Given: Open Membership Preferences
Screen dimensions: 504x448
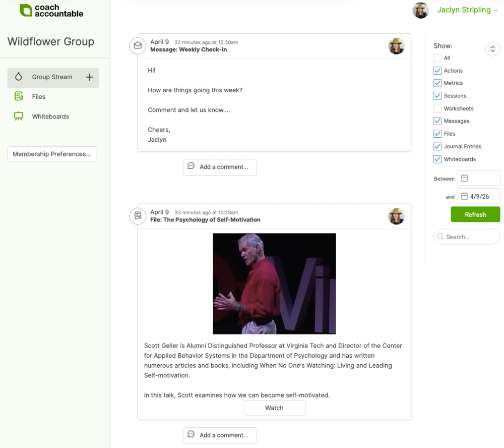Looking at the screenshot, I should pyautogui.click(x=52, y=154).
